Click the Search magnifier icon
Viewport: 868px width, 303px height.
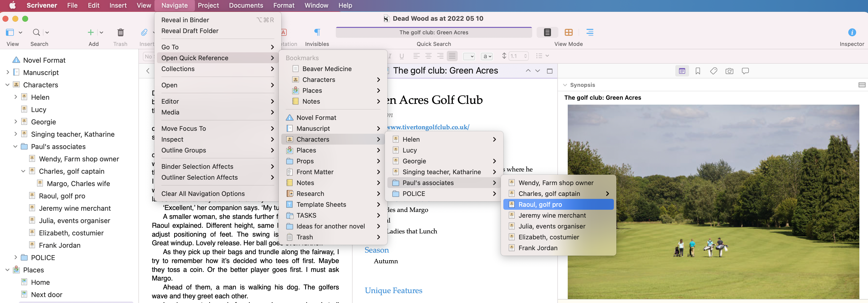[36, 32]
